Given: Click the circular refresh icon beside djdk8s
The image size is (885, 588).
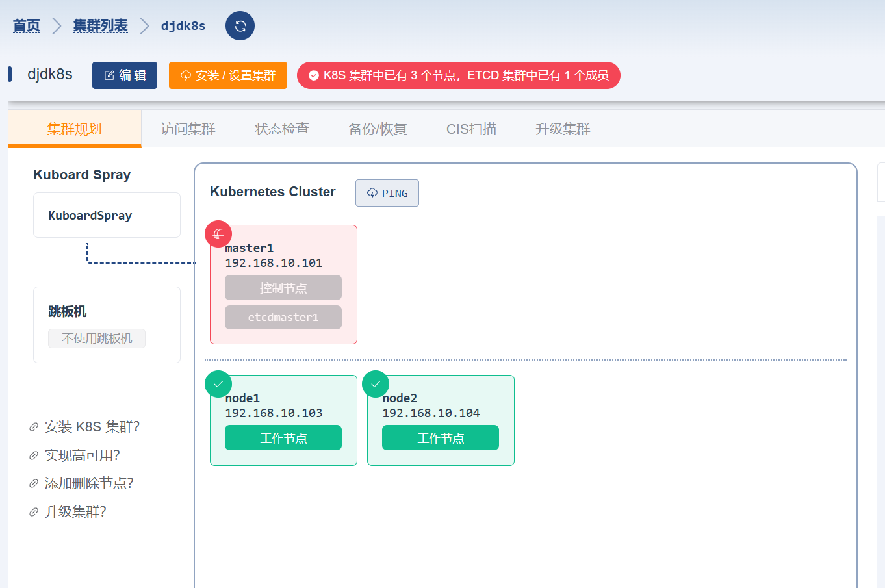Looking at the screenshot, I should [x=240, y=26].
